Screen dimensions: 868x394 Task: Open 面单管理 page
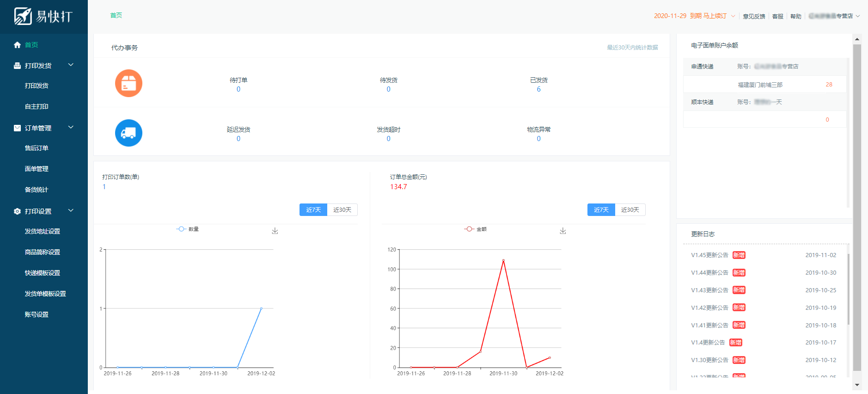pyautogui.click(x=37, y=169)
